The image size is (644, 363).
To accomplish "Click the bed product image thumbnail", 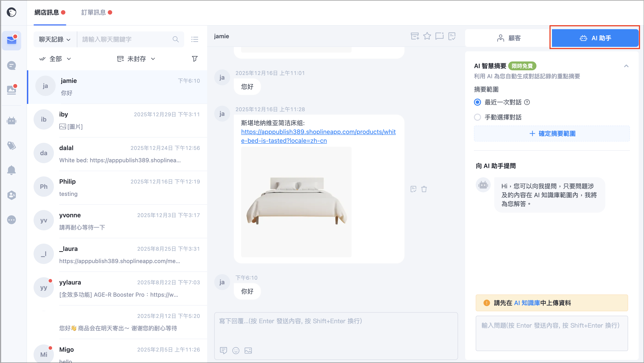I will coord(296,202).
